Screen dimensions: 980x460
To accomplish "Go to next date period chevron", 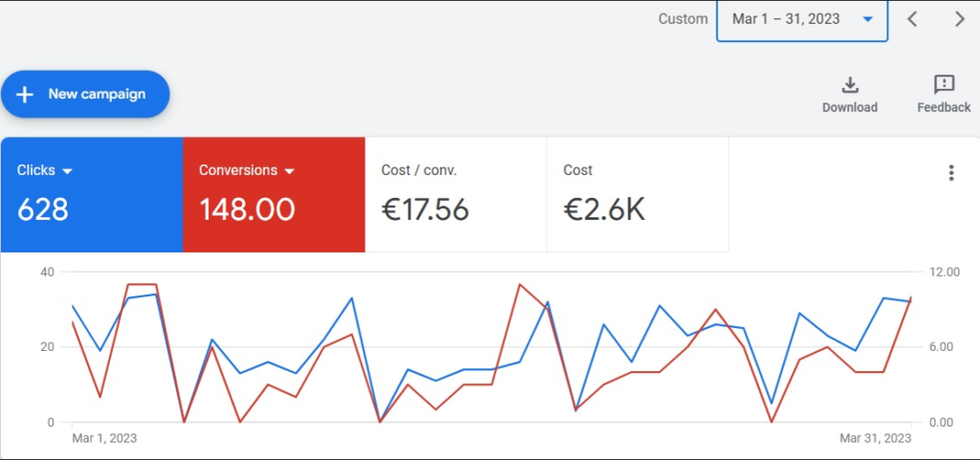I will (960, 19).
